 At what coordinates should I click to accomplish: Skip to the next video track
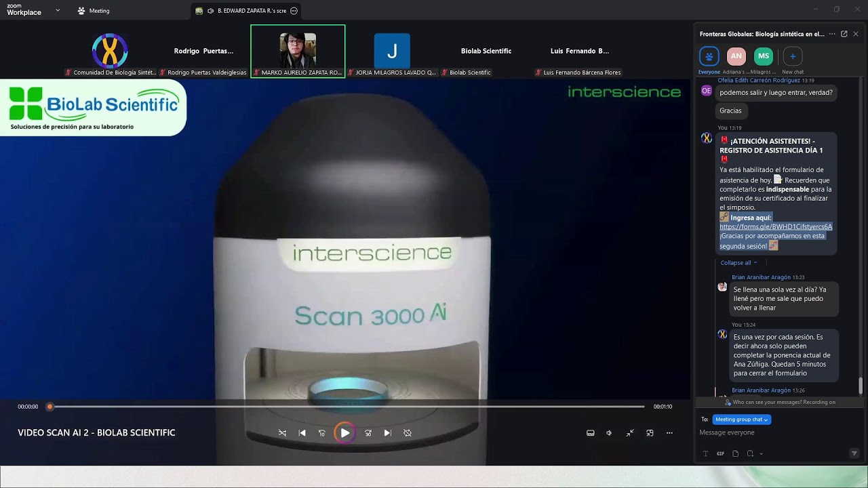[387, 433]
